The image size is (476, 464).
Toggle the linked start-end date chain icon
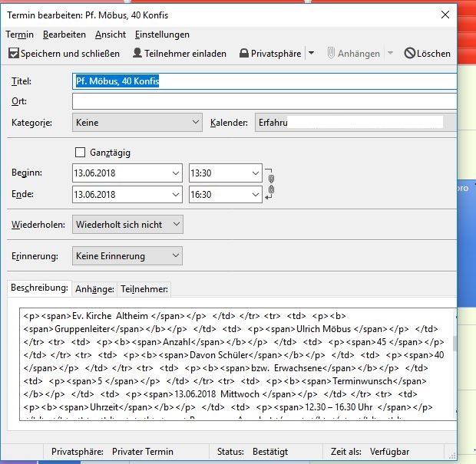[x=270, y=184]
